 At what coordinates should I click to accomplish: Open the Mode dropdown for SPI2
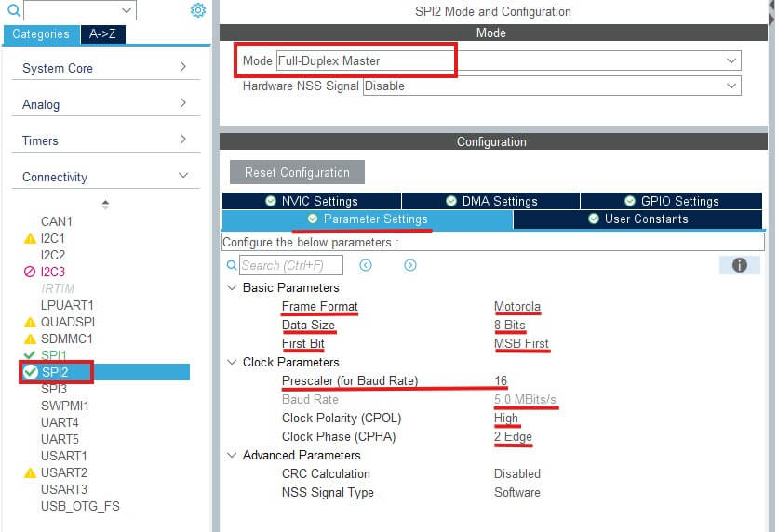[x=731, y=60]
